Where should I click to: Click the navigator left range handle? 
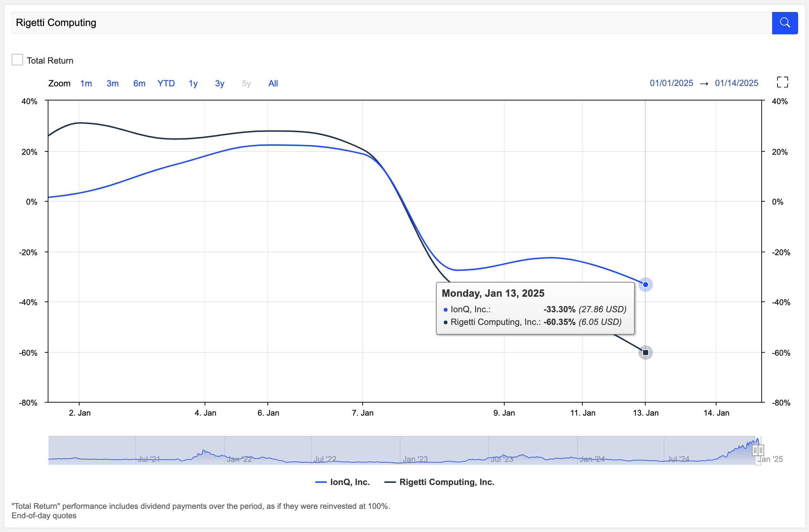click(755, 450)
